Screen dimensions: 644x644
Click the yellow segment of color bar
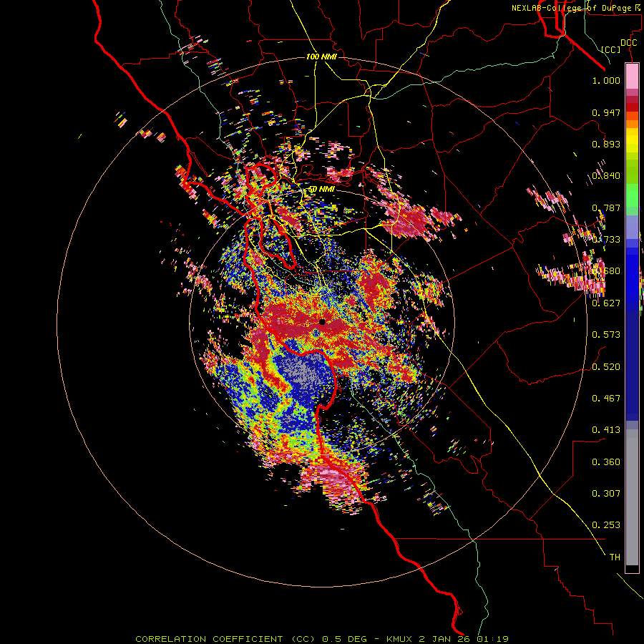click(632, 140)
